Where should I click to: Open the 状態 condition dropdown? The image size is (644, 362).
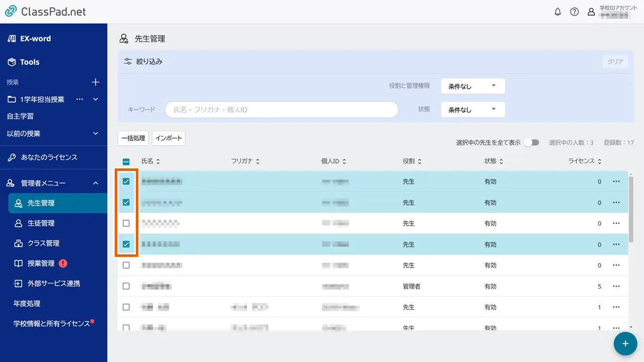(x=472, y=109)
